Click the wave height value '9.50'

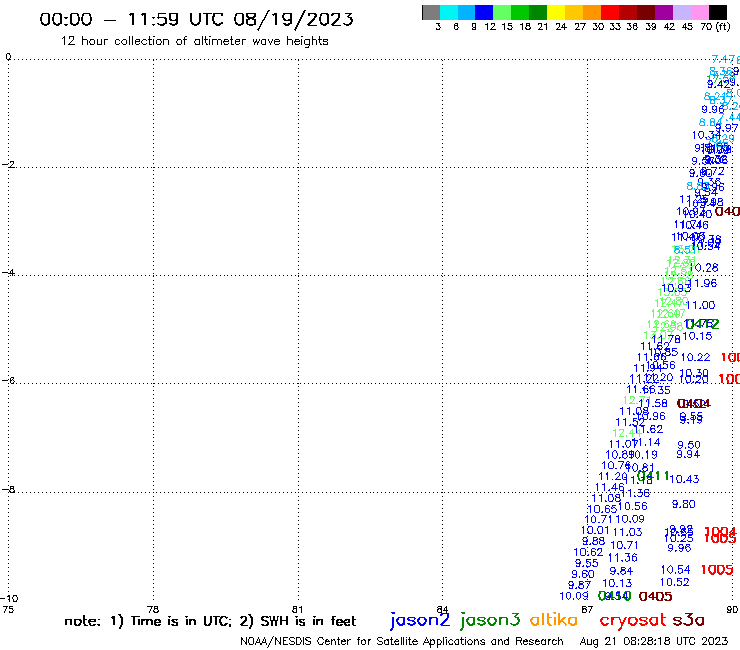click(689, 445)
